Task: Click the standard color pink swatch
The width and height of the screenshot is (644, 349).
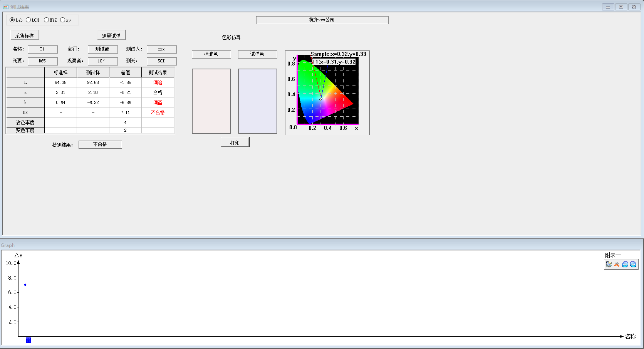Action: tap(211, 101)
